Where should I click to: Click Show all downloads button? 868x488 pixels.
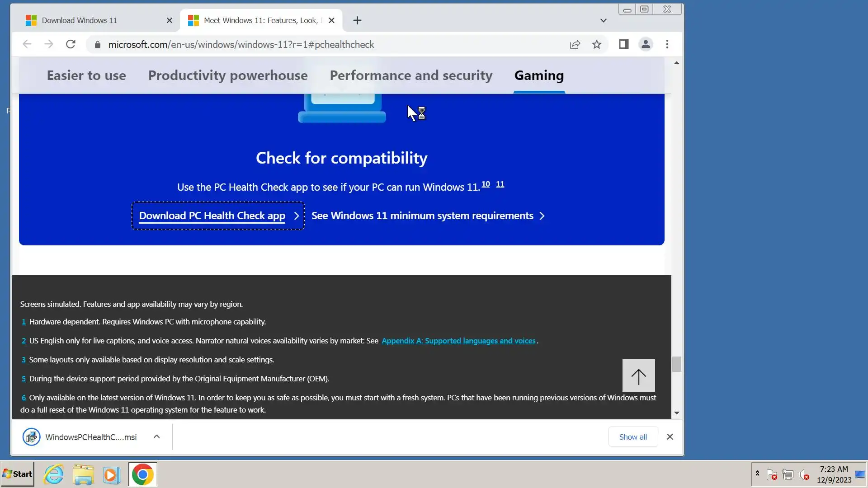[x=632, y=437]
